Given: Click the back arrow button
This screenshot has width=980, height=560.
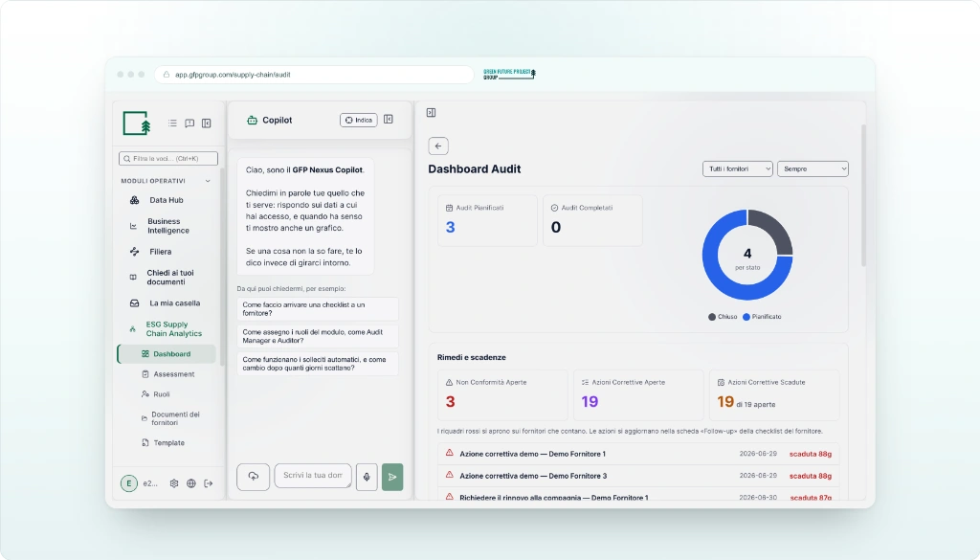Looking at the screenshot, I should pos(438,146).
